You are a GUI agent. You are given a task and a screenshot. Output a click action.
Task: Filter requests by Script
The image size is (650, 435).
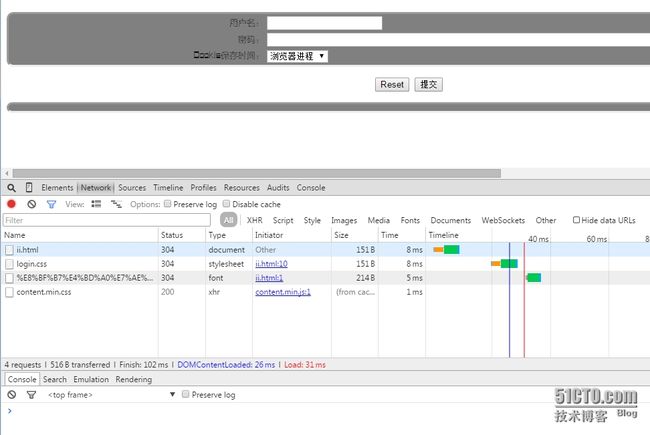(x=283, y=220)
